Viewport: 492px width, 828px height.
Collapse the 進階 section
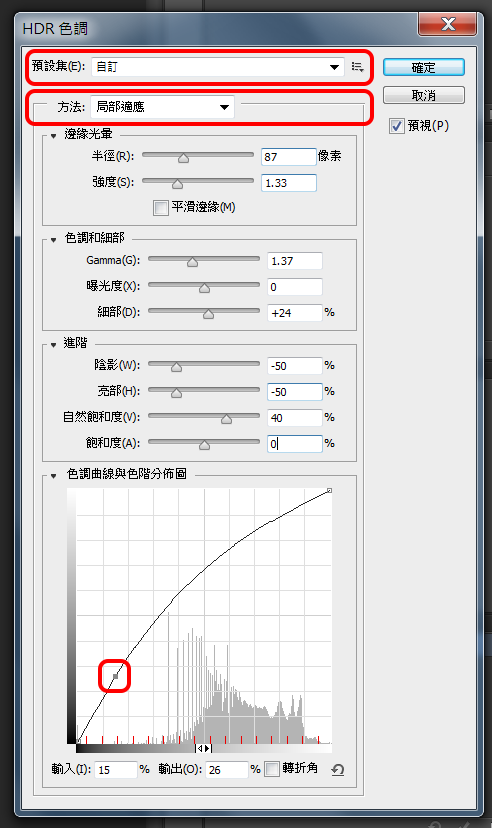click(x=53, y=345)
